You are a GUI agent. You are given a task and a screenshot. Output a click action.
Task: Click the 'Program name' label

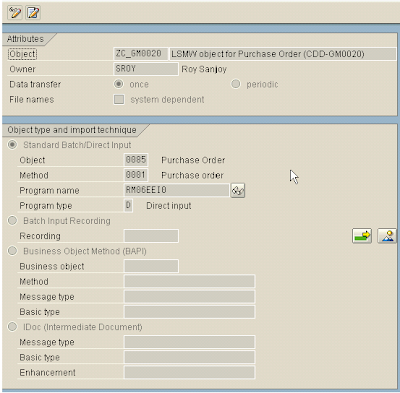[49, 191]
